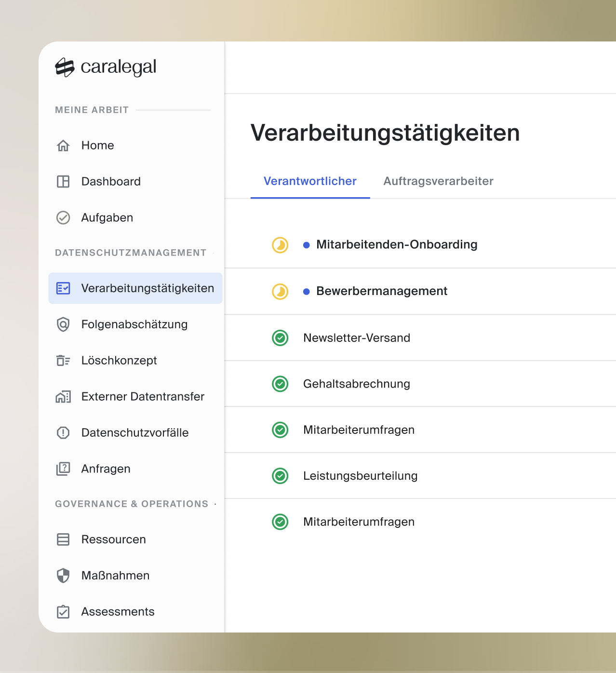Open Datenschutzvorfälle in the sidebar
616x673 pixels.
pyautogui.click(x=135, y=432)
